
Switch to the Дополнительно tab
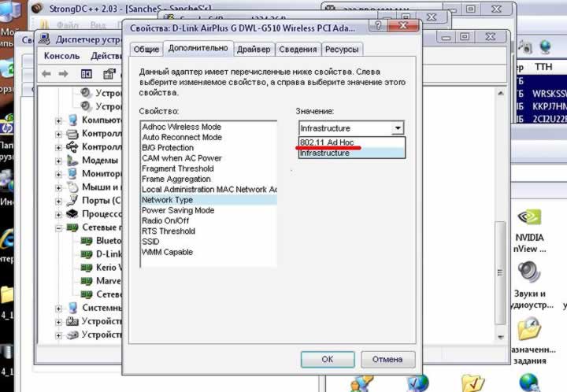(198, 48)
